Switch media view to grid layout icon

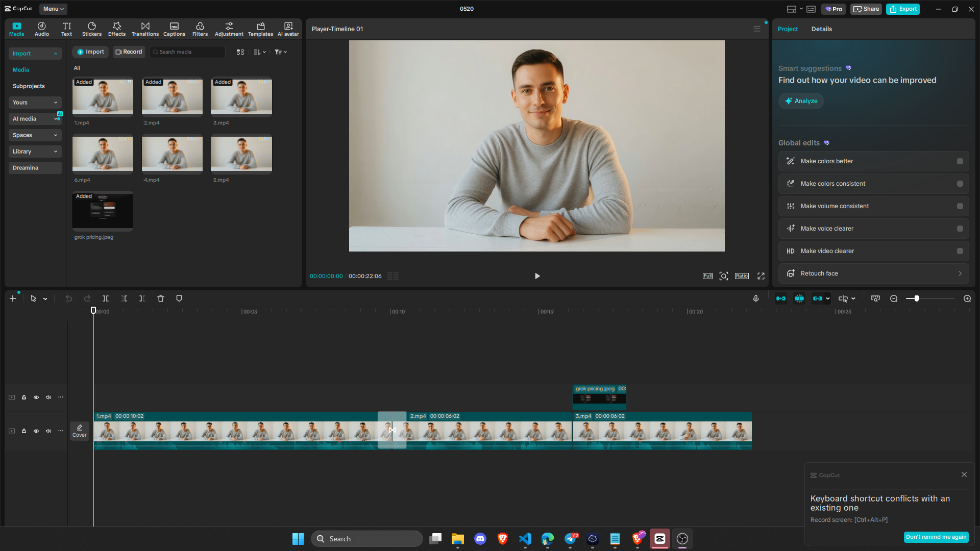(240, 52)
